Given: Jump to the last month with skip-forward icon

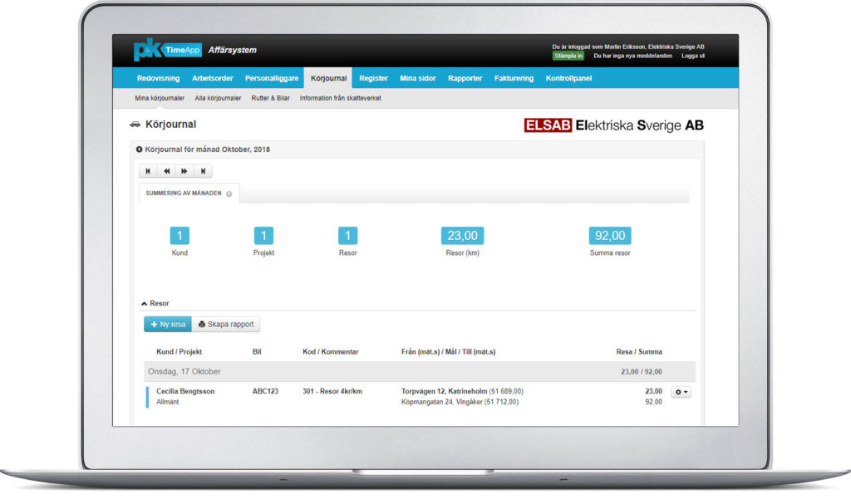Looking at the screenshot, I should tap(203, 171).
